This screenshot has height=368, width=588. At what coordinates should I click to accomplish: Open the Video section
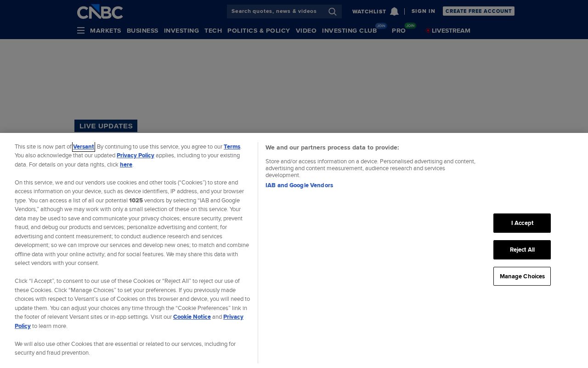tap(306, 30)
